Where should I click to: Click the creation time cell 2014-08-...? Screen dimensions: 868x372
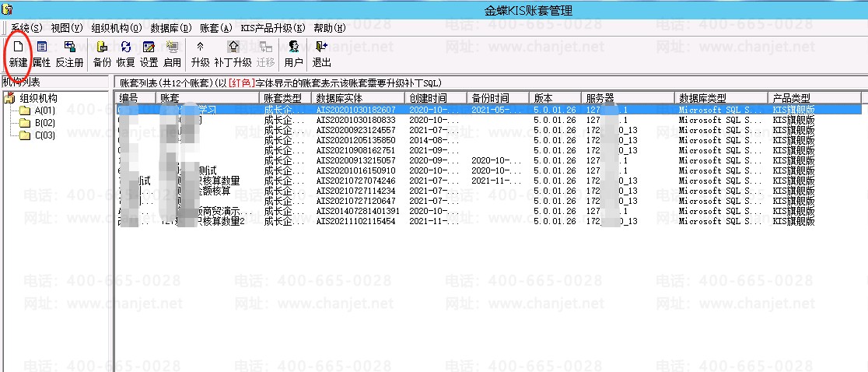pyautogui.click(x=434, y=140)
